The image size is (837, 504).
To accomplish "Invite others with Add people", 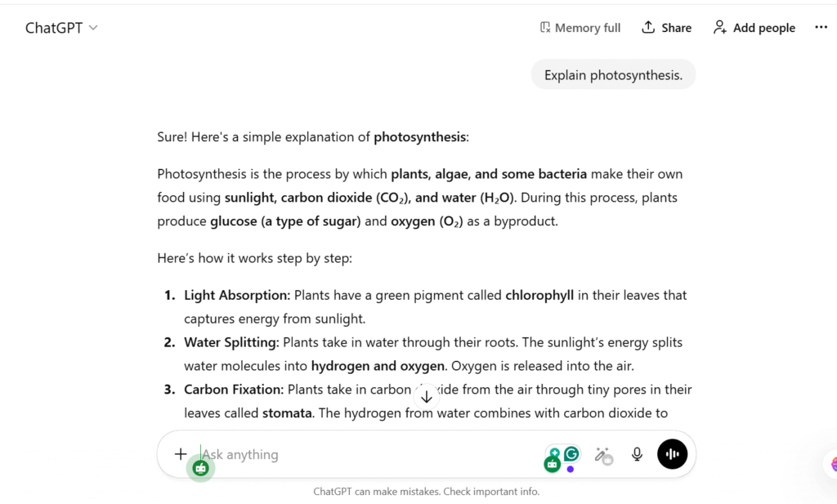I will (x=754, y=28).
